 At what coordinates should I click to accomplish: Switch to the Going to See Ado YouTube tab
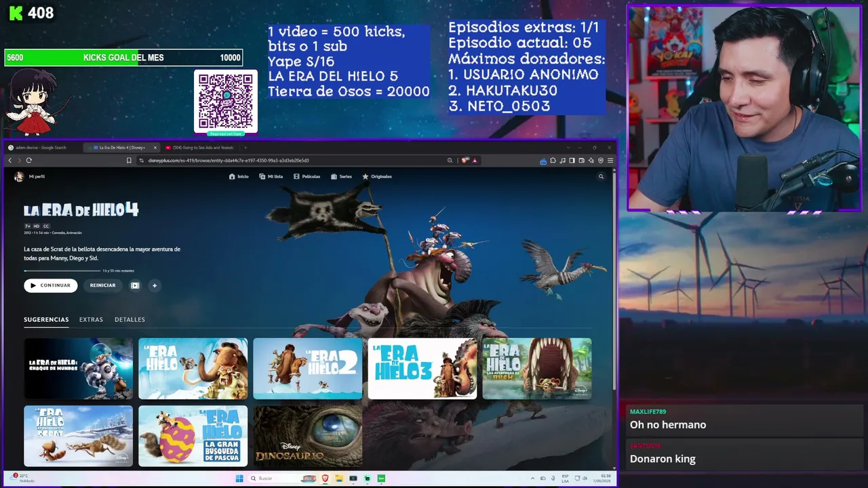[x=201, y=147]
